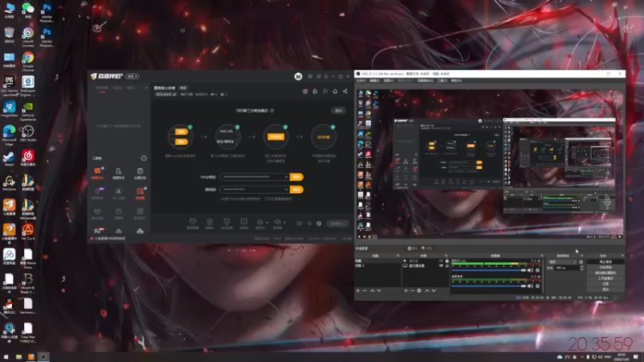
Task: Move scene up in OBS Scenes panel
Action: click(372, 290)
